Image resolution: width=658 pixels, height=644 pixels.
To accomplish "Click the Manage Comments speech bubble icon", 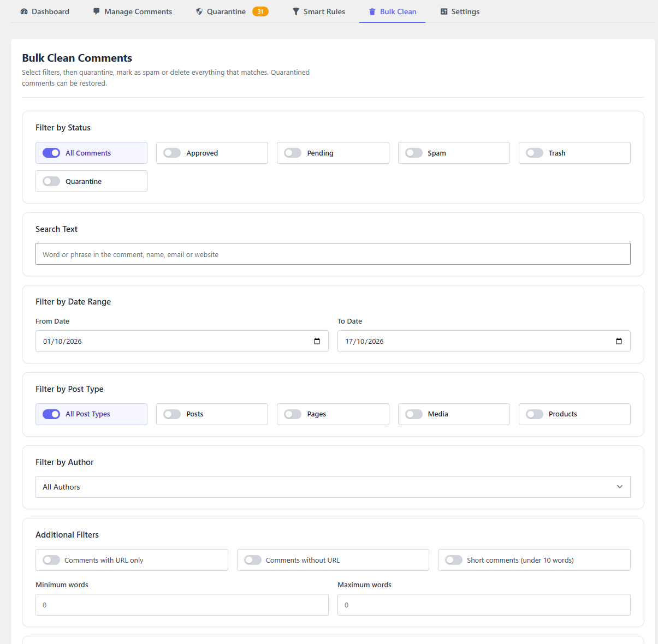I will click(97, 11).
